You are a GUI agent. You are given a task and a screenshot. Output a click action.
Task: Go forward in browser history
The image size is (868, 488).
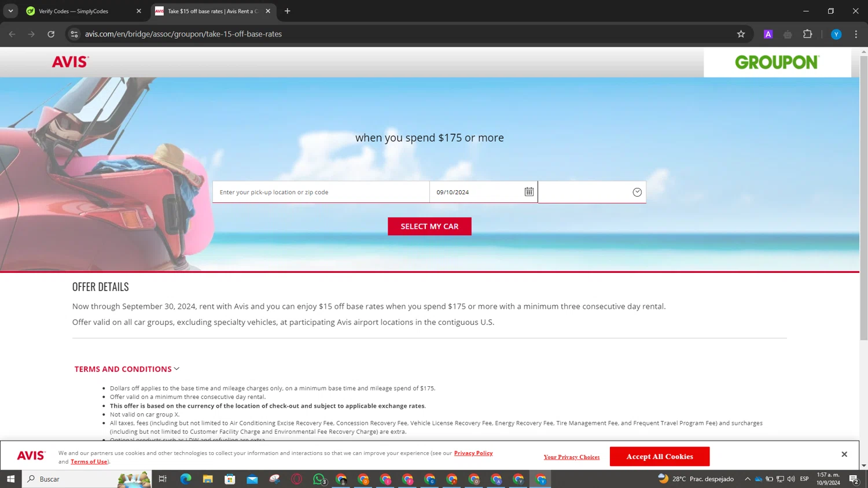31,34
